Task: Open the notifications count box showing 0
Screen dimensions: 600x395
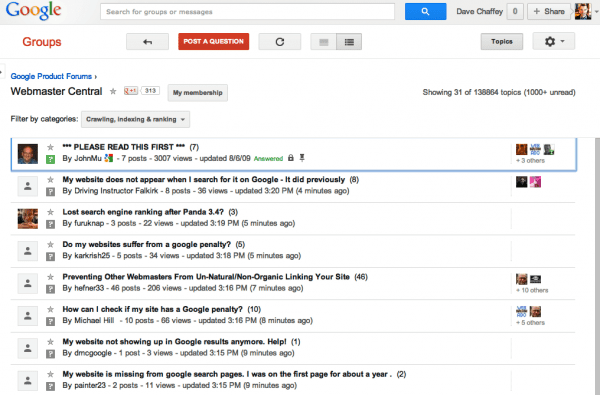Action: pyautogui.click(x=515, y=11)
